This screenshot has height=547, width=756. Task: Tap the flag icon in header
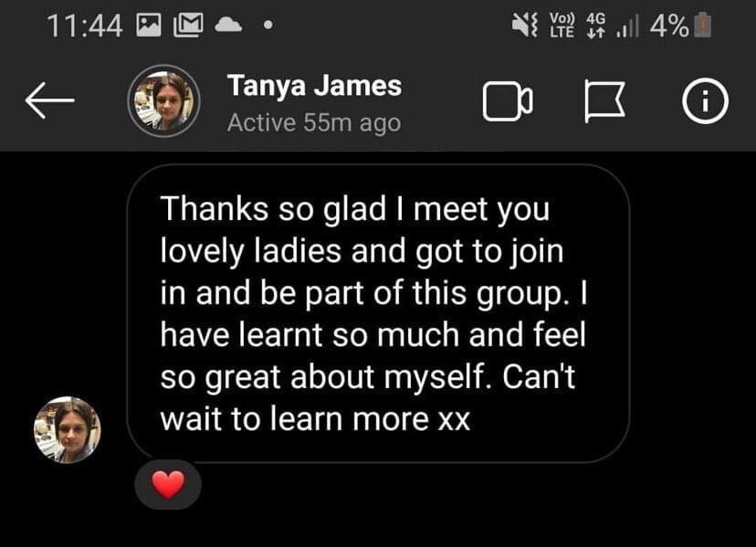[x=605, y=101]
